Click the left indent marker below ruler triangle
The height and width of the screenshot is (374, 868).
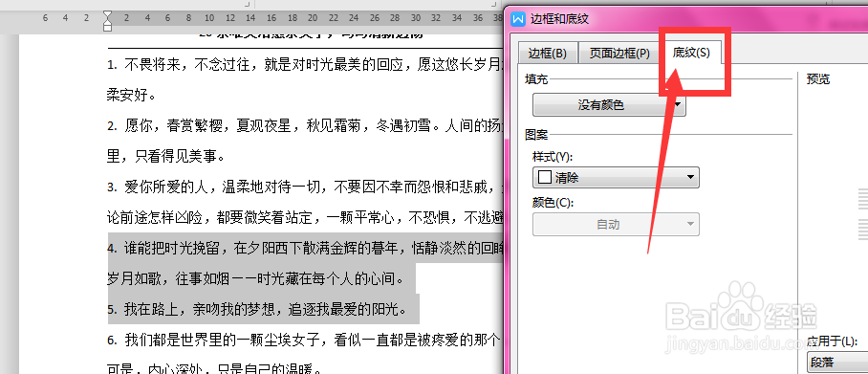[x=107, y=27]
